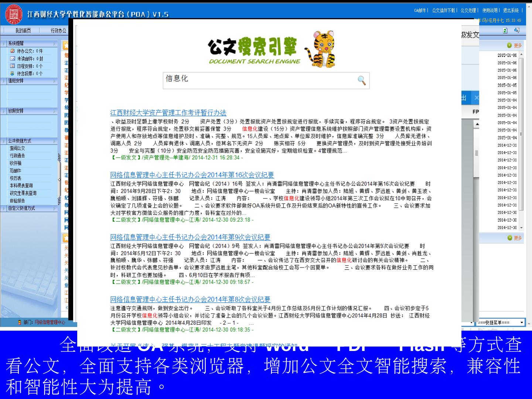This screenshot has height=399, width=532.
Task: Click the 日程安排: 0个 reminder text
Action: click(30, 66)
